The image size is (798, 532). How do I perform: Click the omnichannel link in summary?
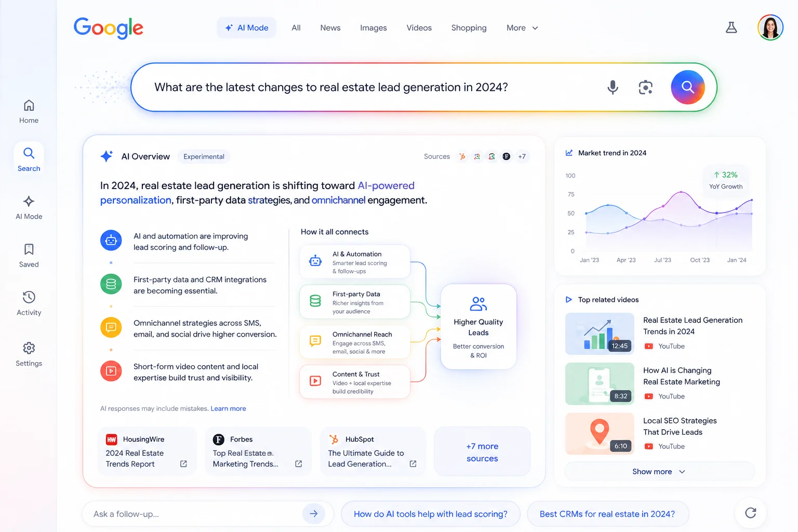(339, 200)
